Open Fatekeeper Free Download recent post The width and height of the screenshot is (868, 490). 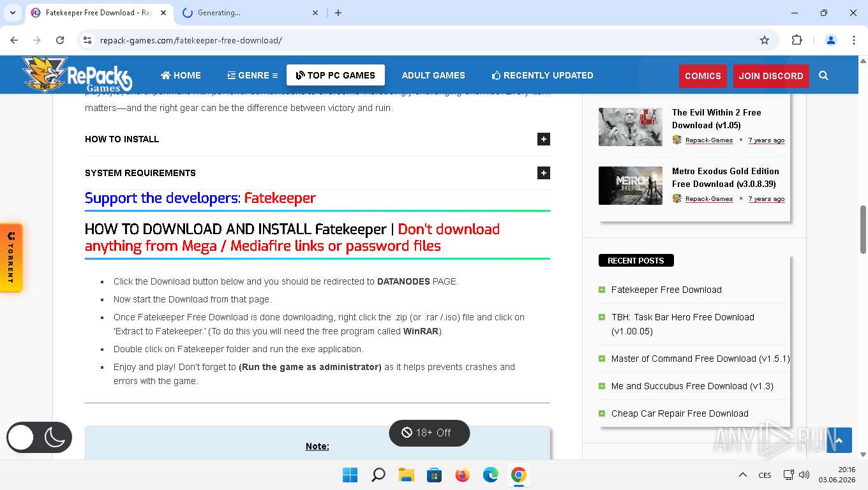[666, 290]
